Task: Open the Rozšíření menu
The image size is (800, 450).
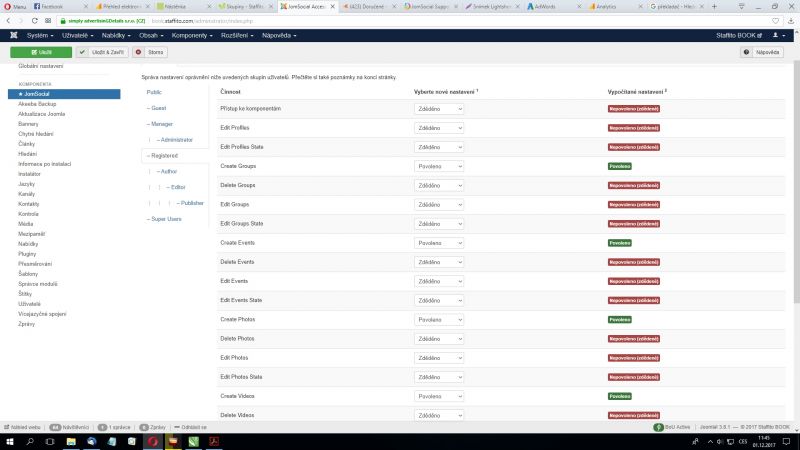Action: point(237,35)
